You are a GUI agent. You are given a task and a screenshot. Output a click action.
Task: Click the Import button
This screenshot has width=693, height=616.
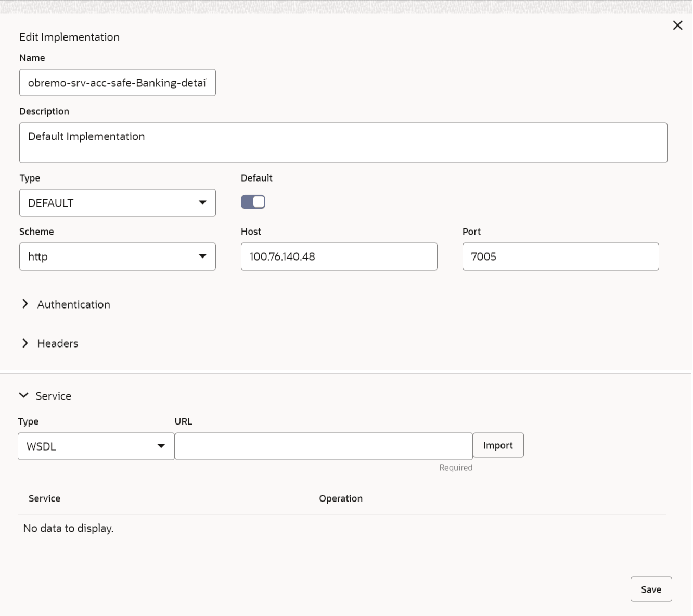pos(498,445)
